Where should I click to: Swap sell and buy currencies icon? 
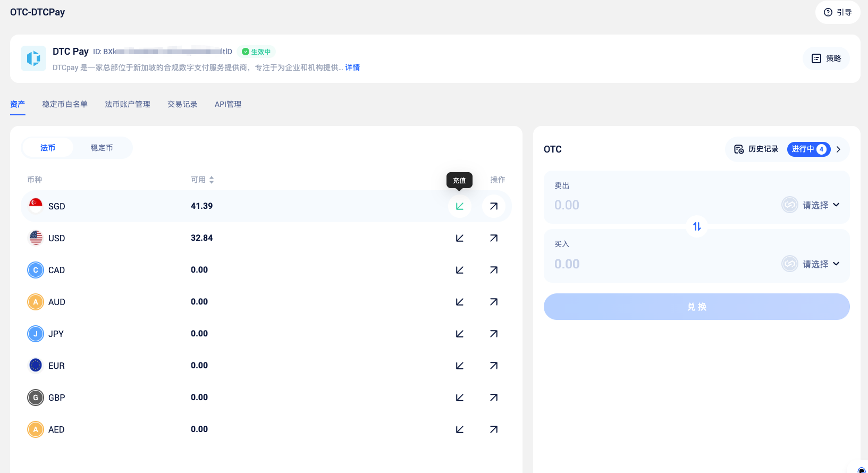[696, 226]
